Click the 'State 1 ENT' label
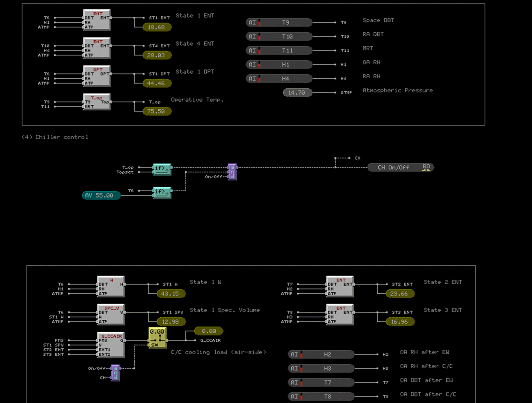Image resolution: width=532 pixels, height=403 pixels. point(195,16)
